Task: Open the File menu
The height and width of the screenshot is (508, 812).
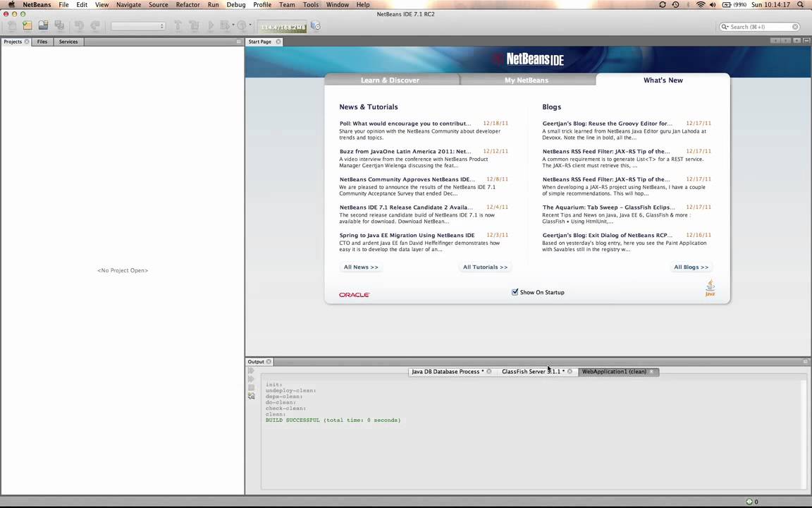Action: (x=63, y=5)
